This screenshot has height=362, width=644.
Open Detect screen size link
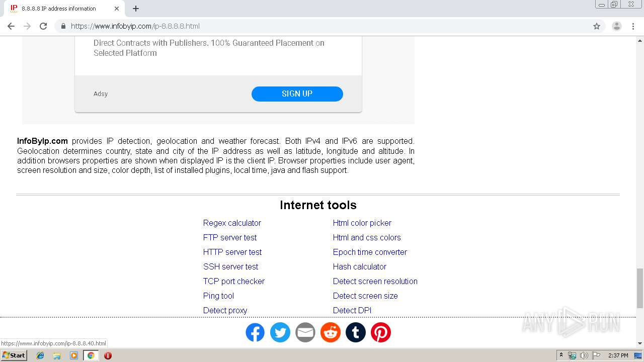click(365, 296)
